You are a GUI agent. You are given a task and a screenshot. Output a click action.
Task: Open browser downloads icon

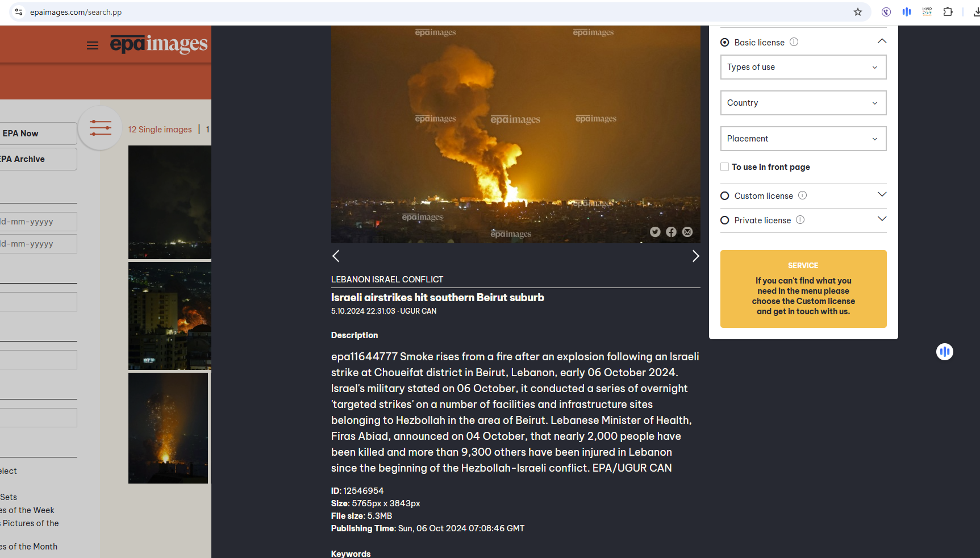point(975,12)
